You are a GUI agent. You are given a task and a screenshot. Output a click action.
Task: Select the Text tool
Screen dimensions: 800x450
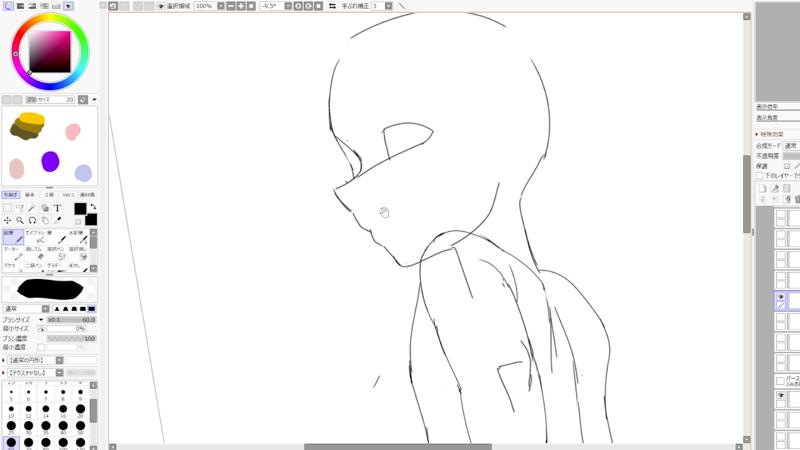click(58, 208)
